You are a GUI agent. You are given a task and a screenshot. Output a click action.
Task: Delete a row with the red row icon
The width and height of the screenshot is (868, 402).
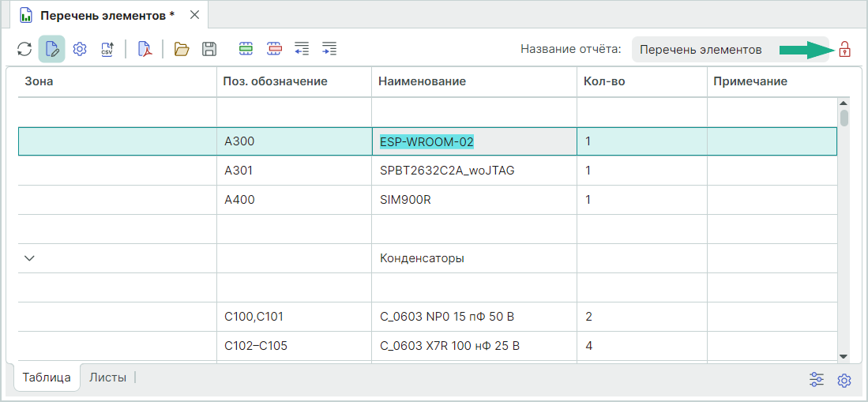pos(275,49)
